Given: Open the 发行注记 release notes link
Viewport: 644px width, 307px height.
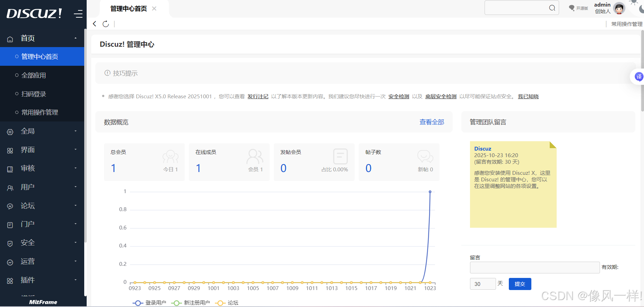Looking at the screenshot, I should (258, 97).
